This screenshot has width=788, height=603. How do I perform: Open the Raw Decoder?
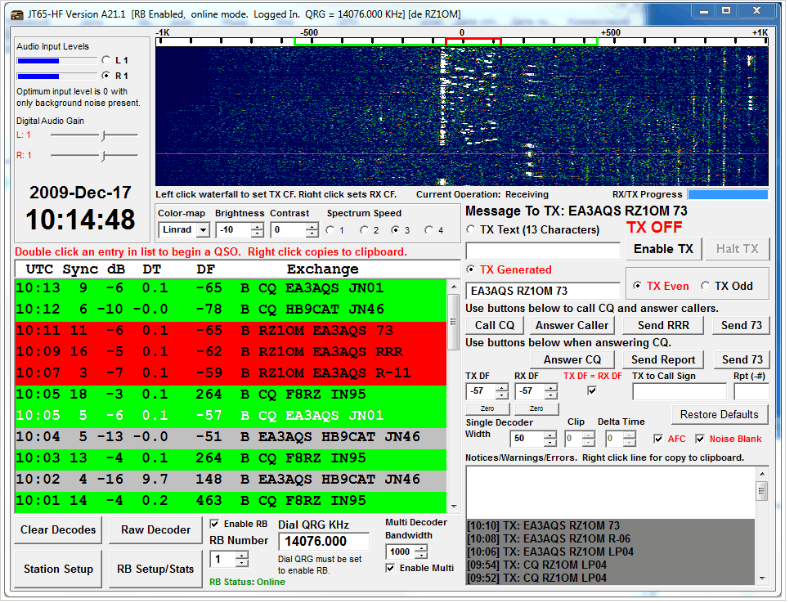[155, 530]
